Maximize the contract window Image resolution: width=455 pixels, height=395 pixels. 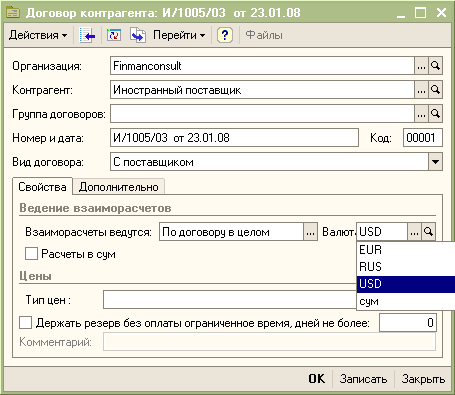pyautogui.click(x=420, y=13)
